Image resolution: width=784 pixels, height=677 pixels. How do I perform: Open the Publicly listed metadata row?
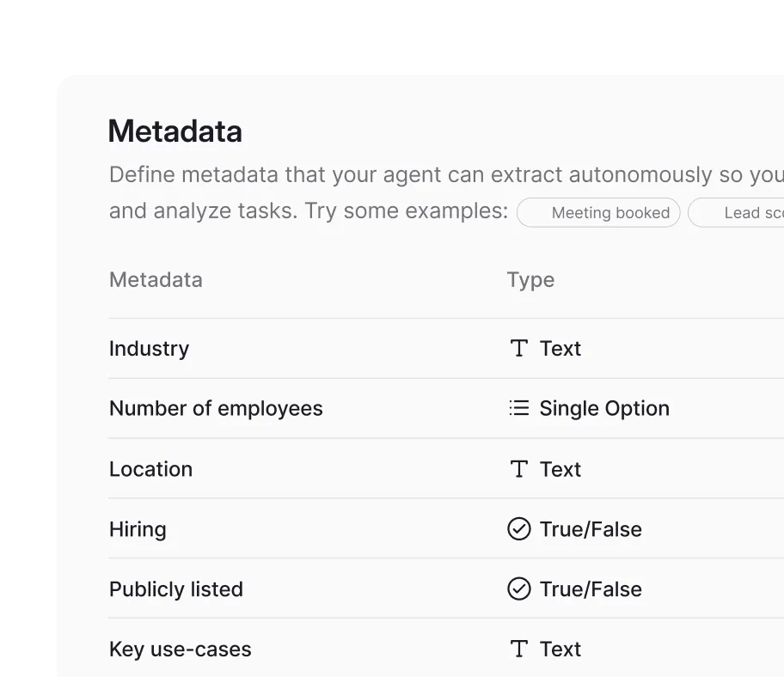coord(176,589)
